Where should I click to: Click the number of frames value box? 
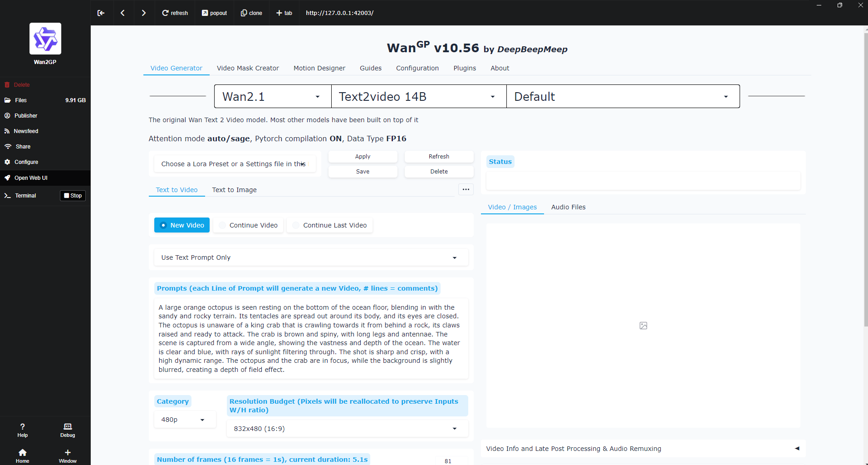[451, 460]
